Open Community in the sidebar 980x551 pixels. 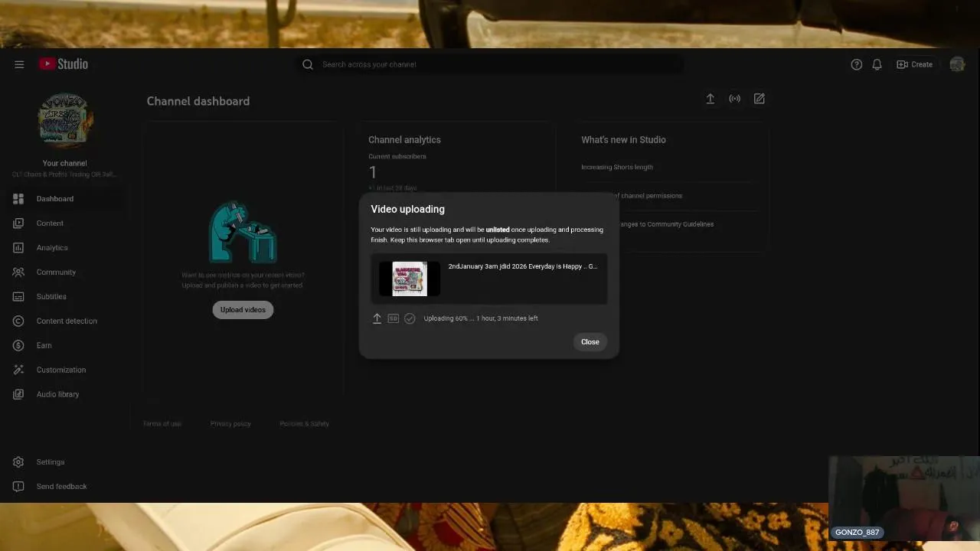(64, 272)
